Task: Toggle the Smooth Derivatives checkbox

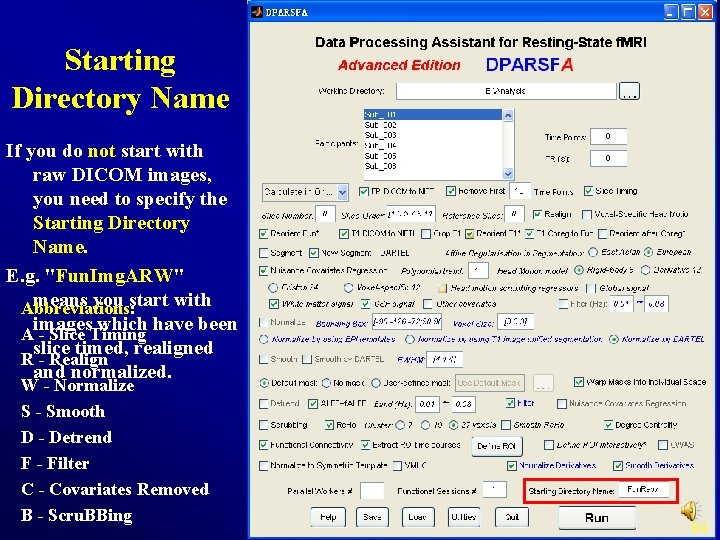Action: point(618,466)
